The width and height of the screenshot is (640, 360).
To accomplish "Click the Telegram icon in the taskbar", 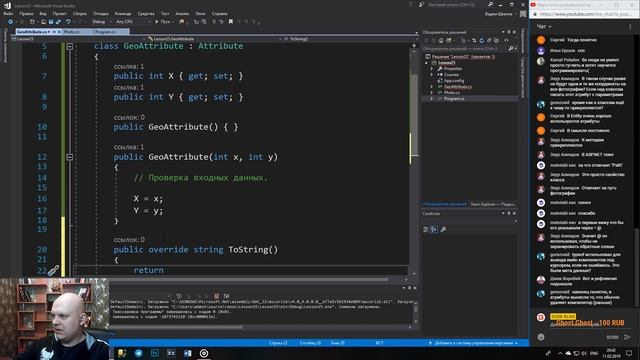I will click(x=138, y=353).
